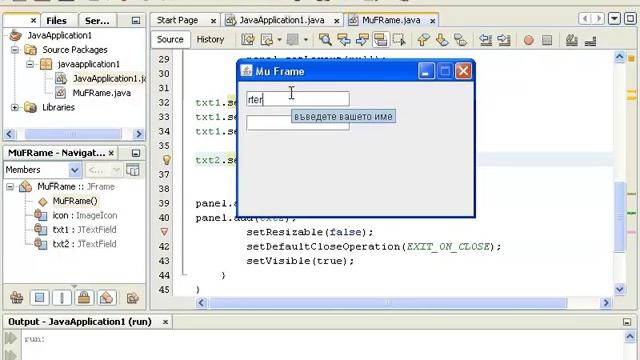Go forward in editor navigation history
The width and height of the screenshot is (640, 360).
coord(292,40)
